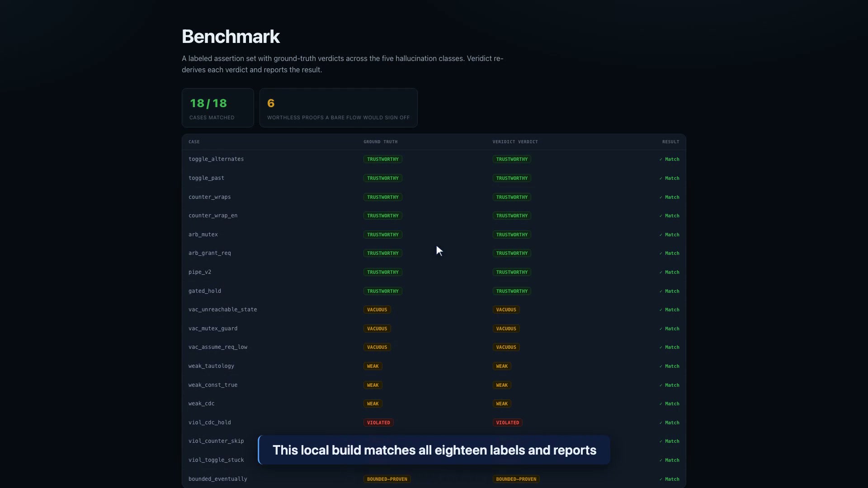
Task: Click bounded_eventually ground truth BOUNDED-PROVEN badge
Action: 387,479
